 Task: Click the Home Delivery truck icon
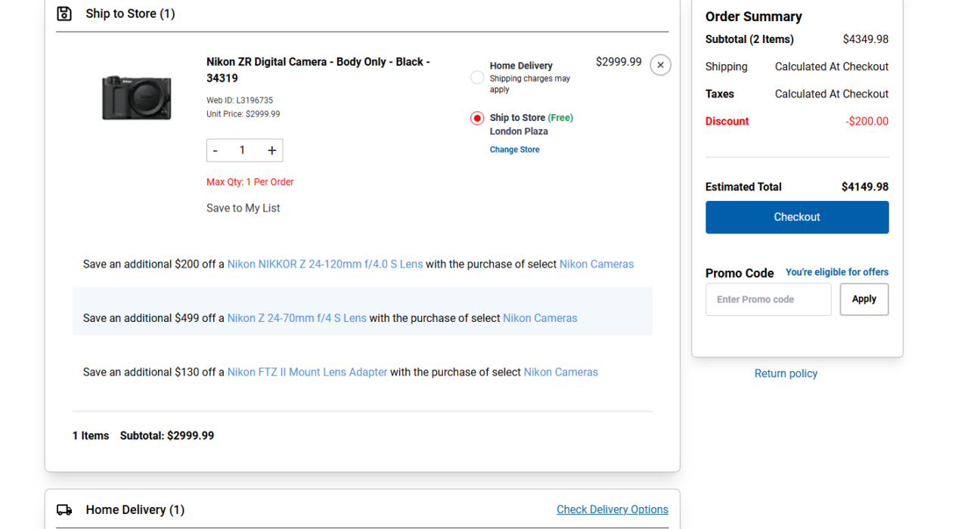click(x=64, y=510)
